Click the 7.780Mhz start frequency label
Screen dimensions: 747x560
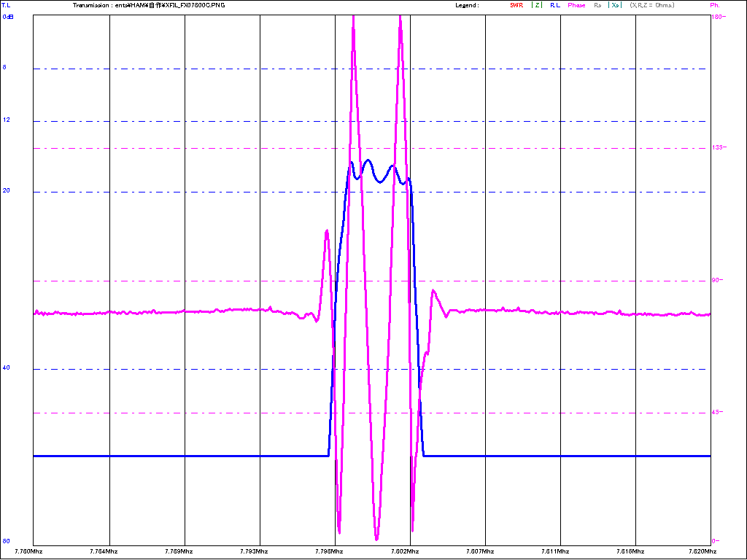click(30, 552)
